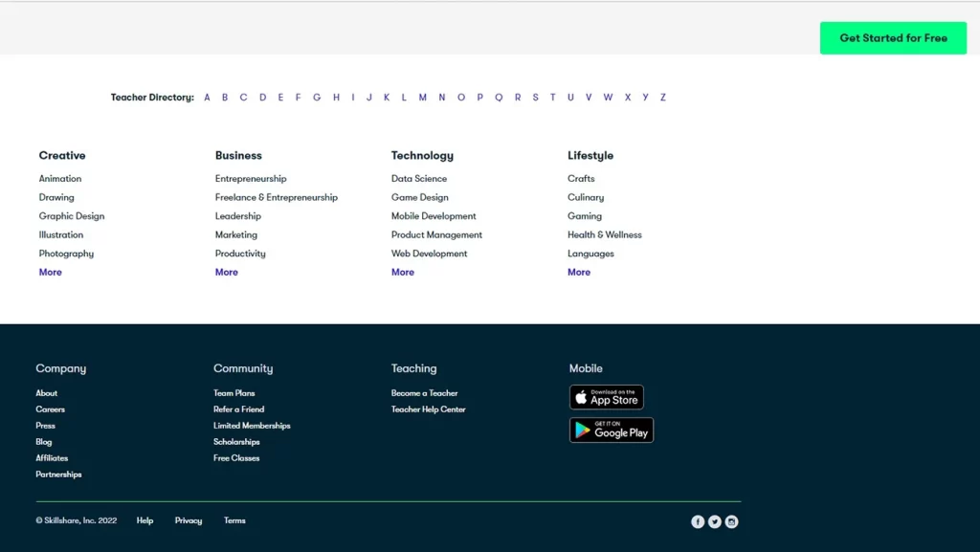Open Refer a Friend link
Screen dimensions: 980x552
238,409
